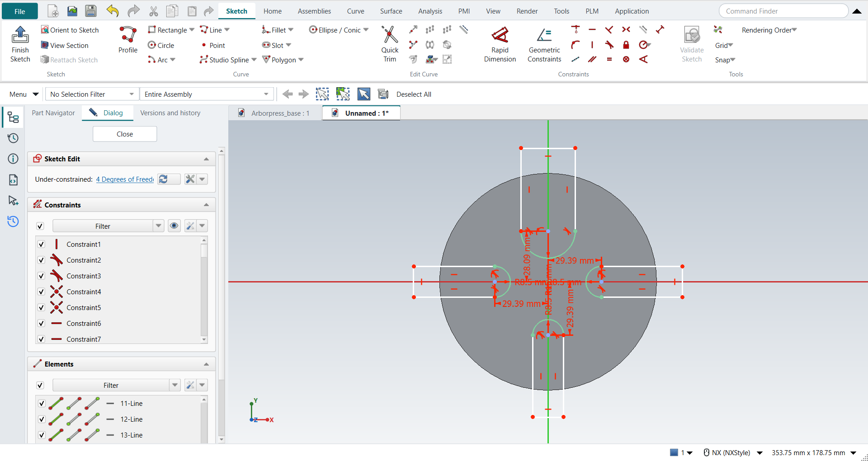Click the Constraints list scrollbar down arrow
Viewport: 868px width, 461px height.
coord(204,339)
